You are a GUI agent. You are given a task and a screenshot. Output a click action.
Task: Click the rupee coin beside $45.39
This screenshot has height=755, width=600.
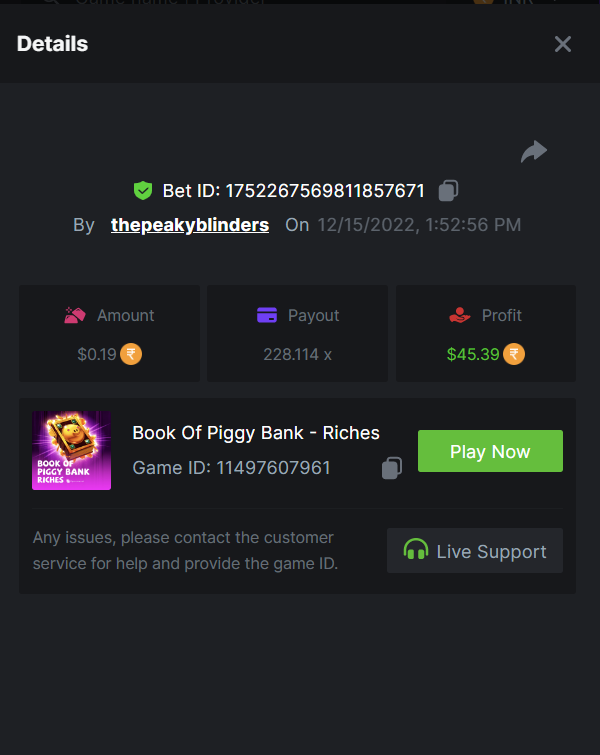pos(514,354)
